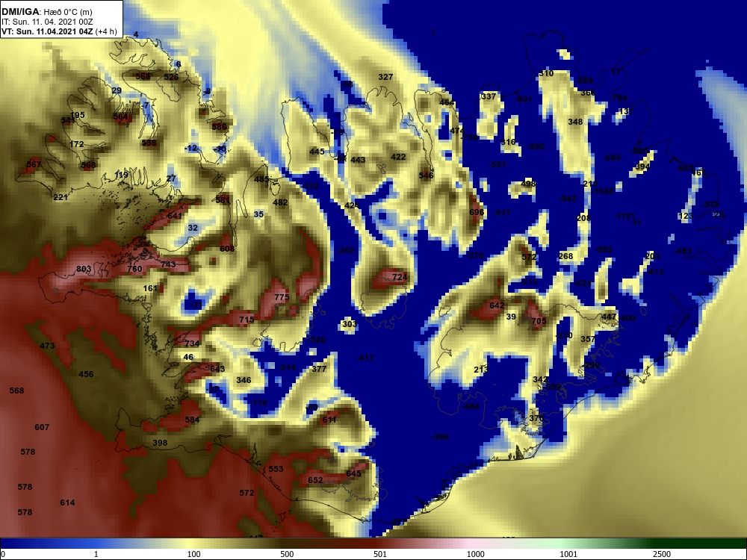747x560 pixels.
Task: Click the map value '303'
Action: [x=349, y=324]
